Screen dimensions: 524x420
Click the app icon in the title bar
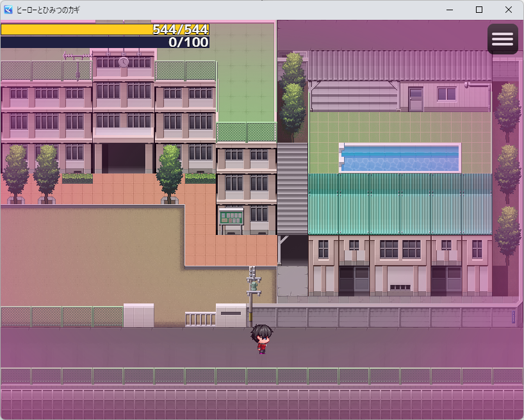pyautogui.click(x=8, y=10)
